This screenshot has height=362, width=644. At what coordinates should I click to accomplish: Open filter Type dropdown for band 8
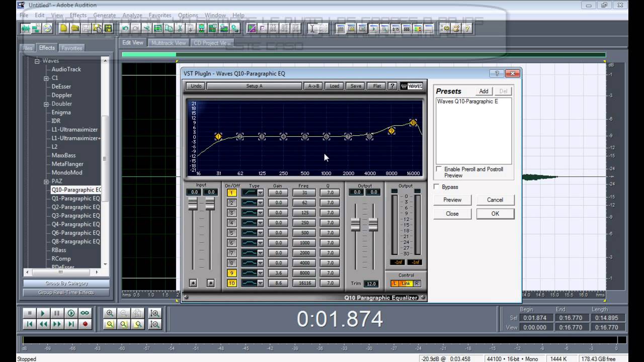pos(260,263)
